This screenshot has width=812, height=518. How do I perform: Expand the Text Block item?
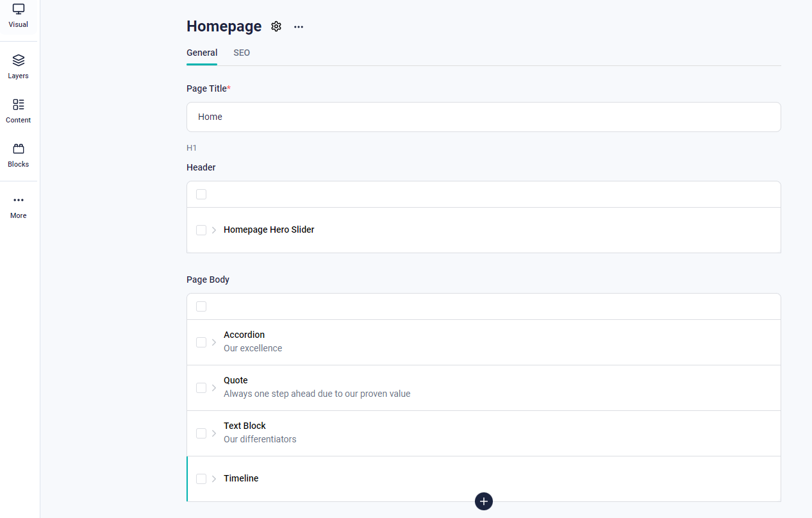(214, 433)
